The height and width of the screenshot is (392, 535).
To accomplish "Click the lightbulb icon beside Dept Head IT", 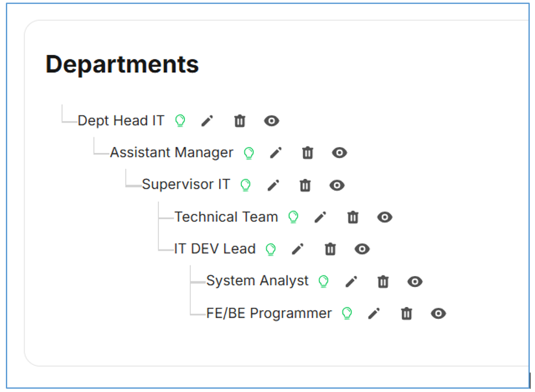I will 180,121.
